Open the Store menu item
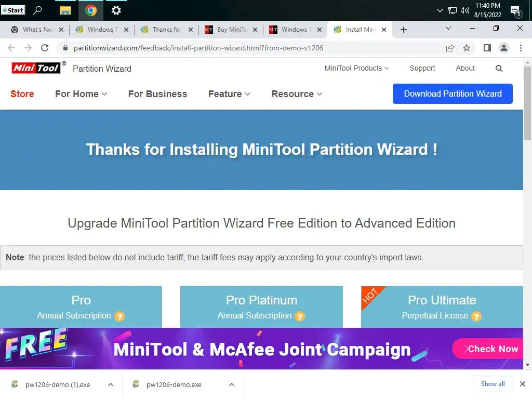Screen dimensions: 532x399 pyautogui.click(x=22, y=94)
